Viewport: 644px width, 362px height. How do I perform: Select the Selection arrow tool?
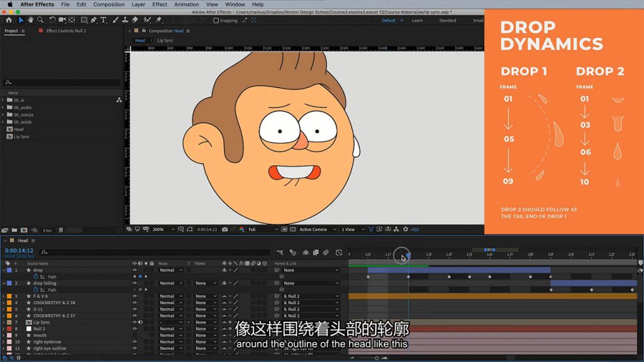21,19
